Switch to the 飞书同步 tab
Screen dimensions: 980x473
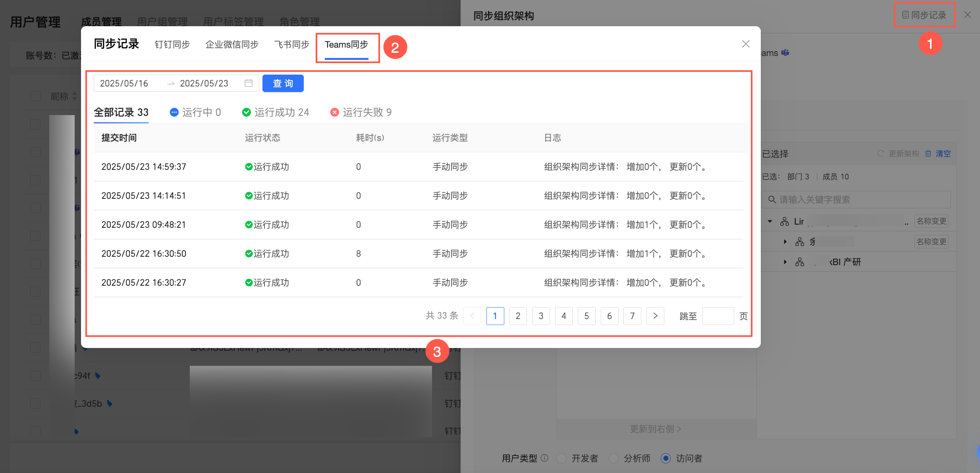(291, 44)
